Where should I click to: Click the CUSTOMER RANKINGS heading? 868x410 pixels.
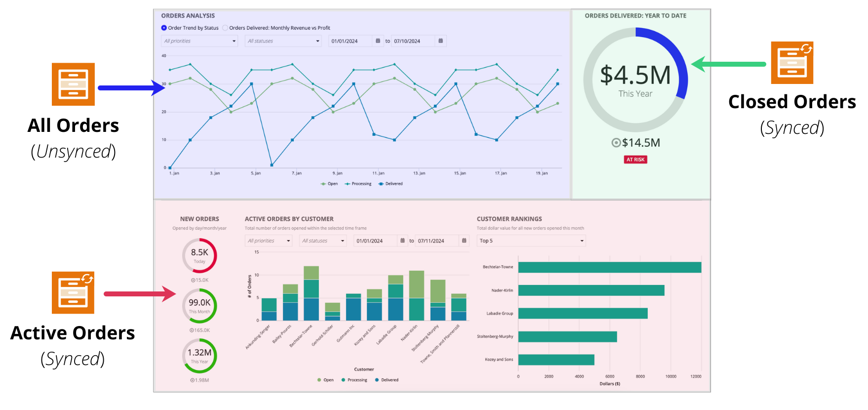(x=510, y=219)
